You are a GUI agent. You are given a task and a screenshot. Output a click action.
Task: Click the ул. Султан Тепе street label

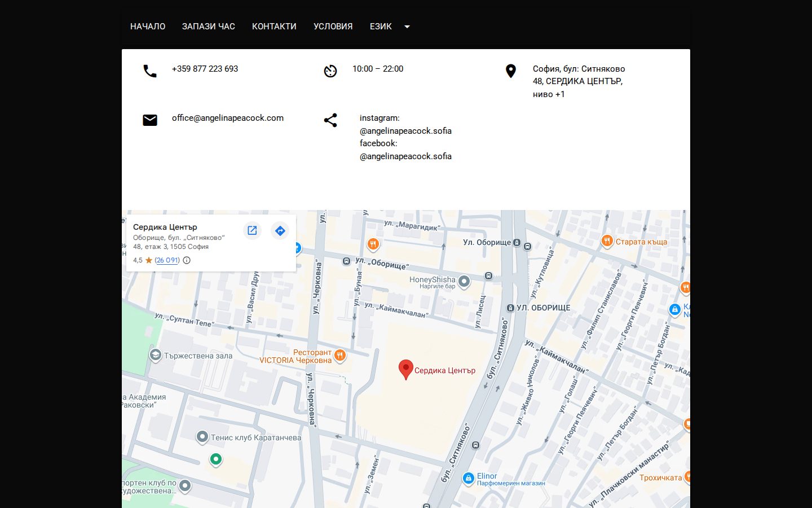pyautogui.click(x=184, y=320)
